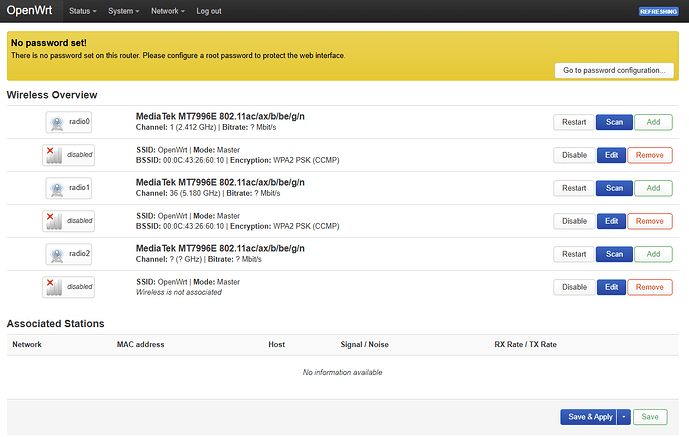
Task: Click the No password set! warning title
Action: [49, 43]
